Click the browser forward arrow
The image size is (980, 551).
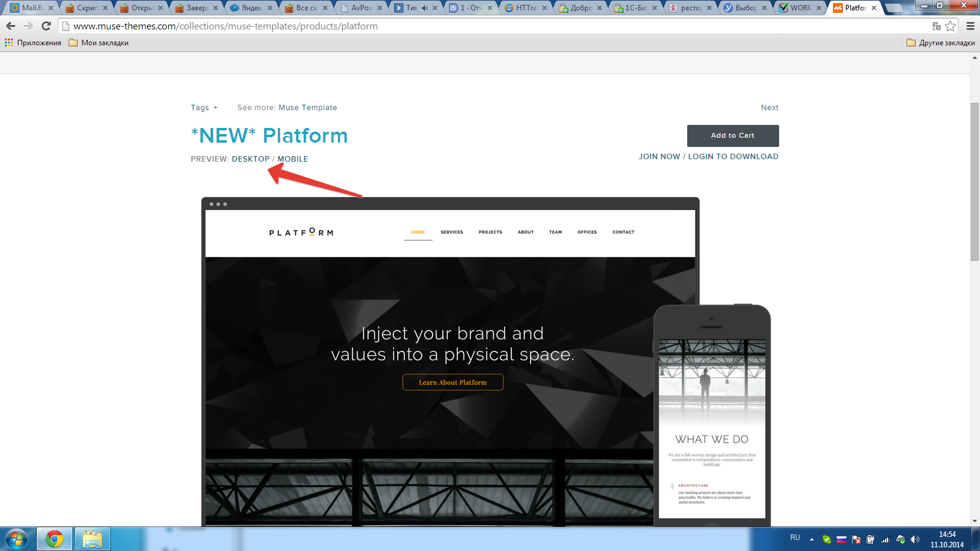tap(28, 26)
